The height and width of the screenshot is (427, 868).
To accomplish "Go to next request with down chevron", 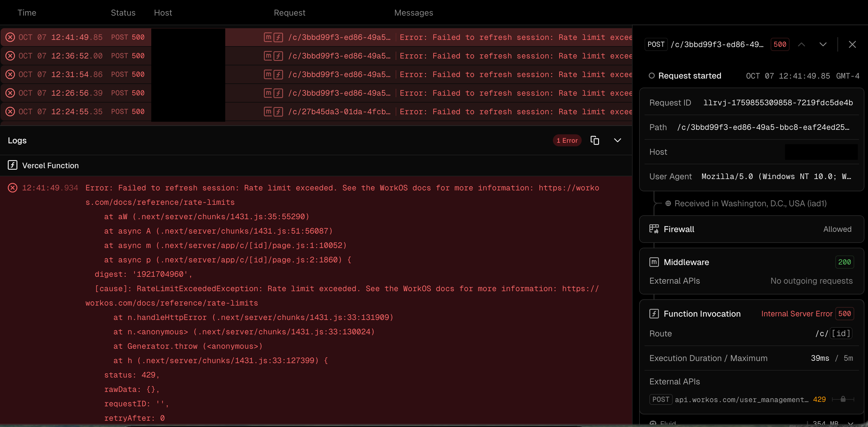I will pos(823,44).
